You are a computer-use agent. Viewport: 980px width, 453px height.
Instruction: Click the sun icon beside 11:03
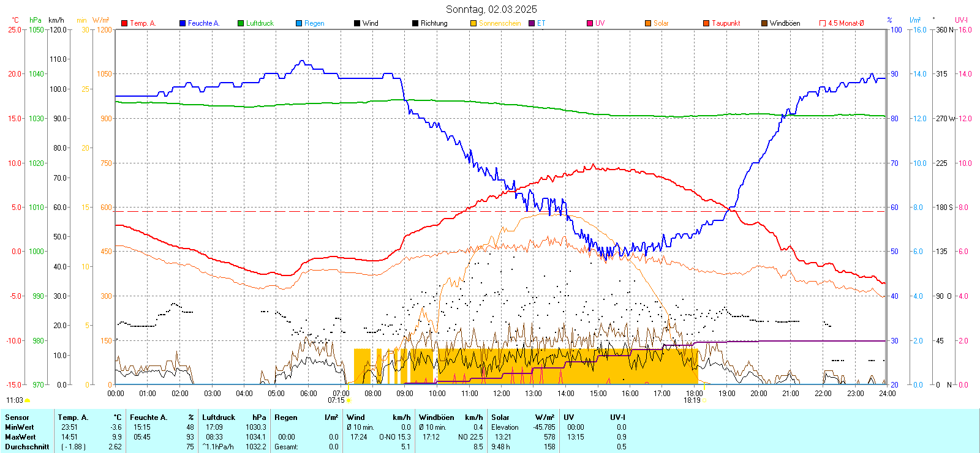tap(27, 400)
